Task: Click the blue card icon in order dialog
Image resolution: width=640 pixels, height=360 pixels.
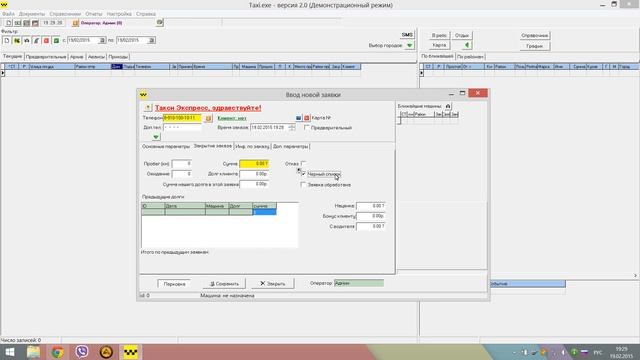Action: pos(298,118)
